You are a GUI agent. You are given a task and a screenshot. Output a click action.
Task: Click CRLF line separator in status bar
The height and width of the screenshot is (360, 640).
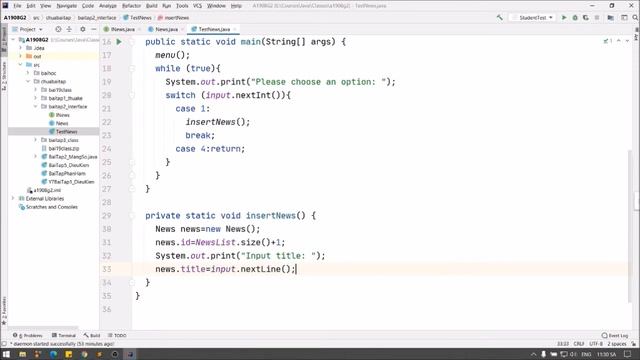(x=578, y=344)
